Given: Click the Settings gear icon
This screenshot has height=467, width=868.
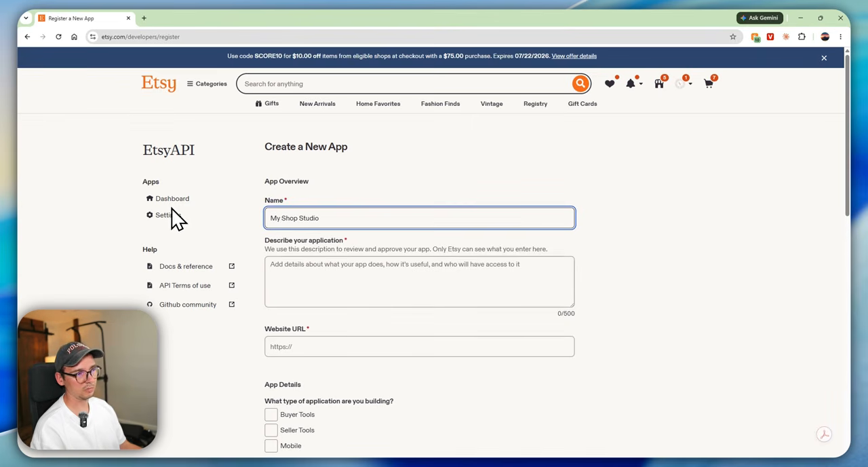Looking at the screenshot, I should (x=150, y=214).
